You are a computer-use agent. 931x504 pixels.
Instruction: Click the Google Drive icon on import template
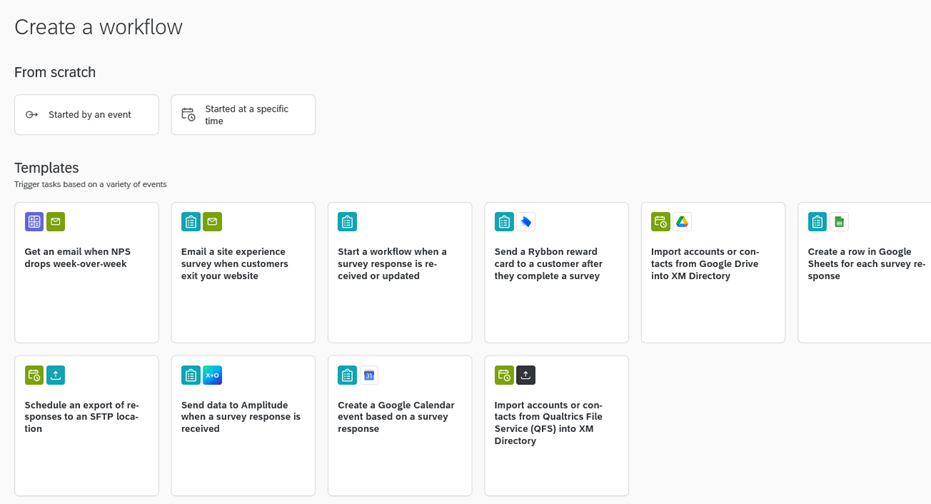coord(682,222)
